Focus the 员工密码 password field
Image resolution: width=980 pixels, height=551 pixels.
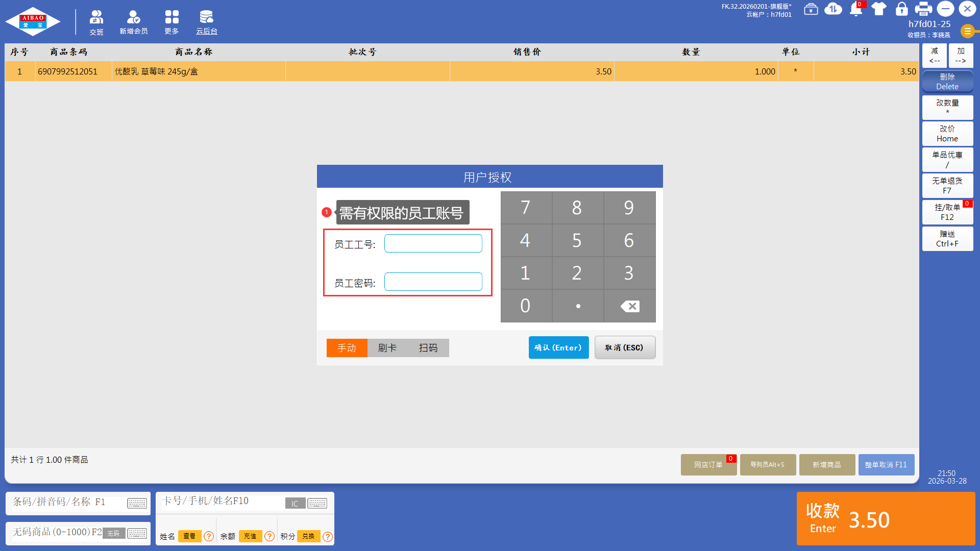click(x=433, y=282)
